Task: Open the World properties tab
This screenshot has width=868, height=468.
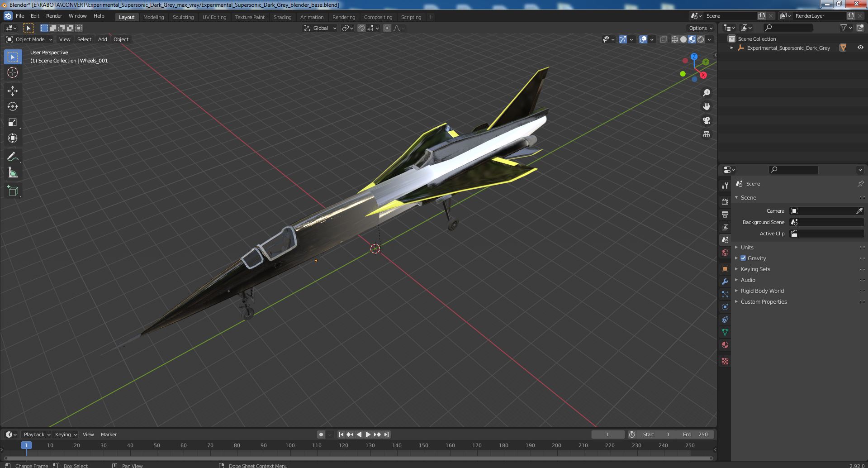Action: pyautogui.click(x=725, y=253)
